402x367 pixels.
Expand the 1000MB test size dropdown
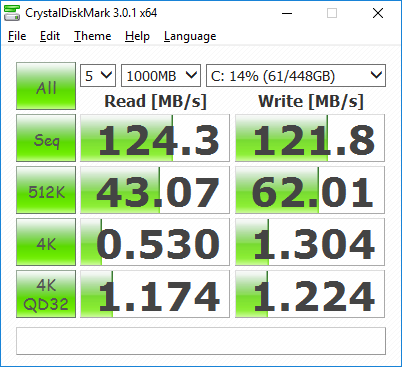tap(161, 76)
